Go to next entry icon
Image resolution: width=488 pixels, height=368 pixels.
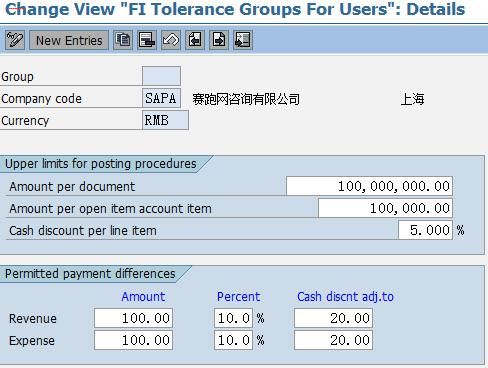point(219,40)
